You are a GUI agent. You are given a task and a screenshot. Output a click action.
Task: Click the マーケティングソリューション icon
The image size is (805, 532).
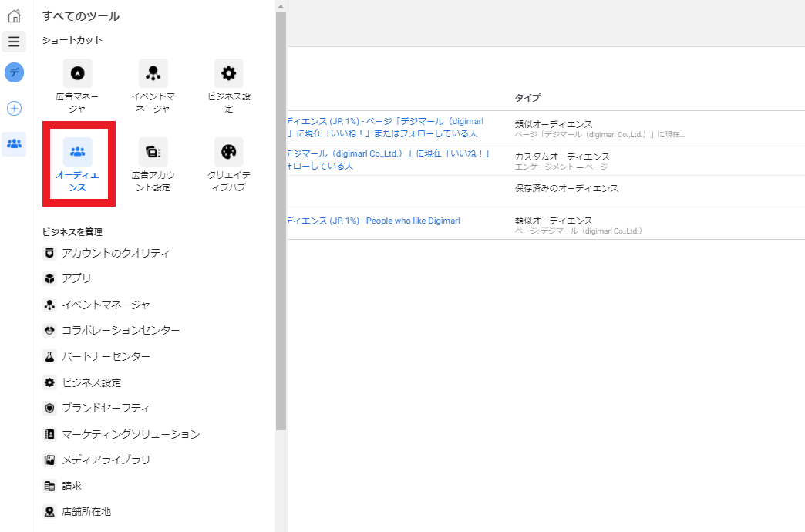(x=49, y=434)
